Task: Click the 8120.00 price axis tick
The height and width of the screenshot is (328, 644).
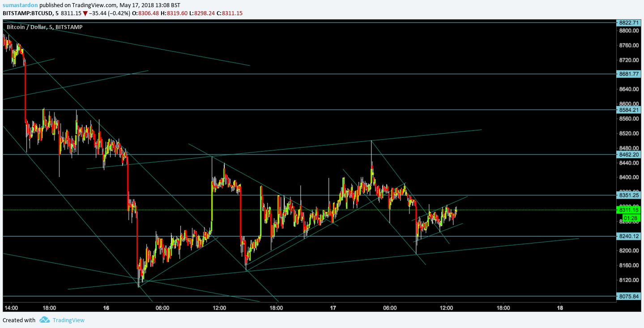Action: 629,280
